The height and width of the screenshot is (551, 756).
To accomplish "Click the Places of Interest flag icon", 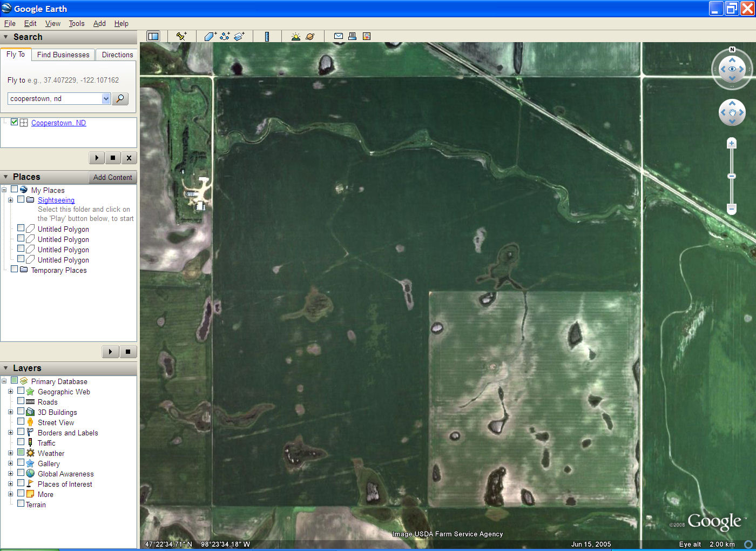I will [30, 484].
